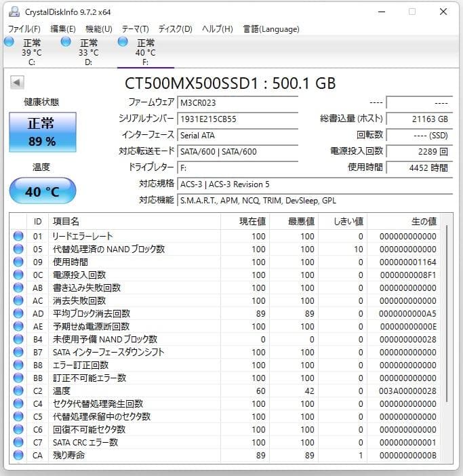
Task: Open the 機能(U) menu
Action: [x=99, y=29]
